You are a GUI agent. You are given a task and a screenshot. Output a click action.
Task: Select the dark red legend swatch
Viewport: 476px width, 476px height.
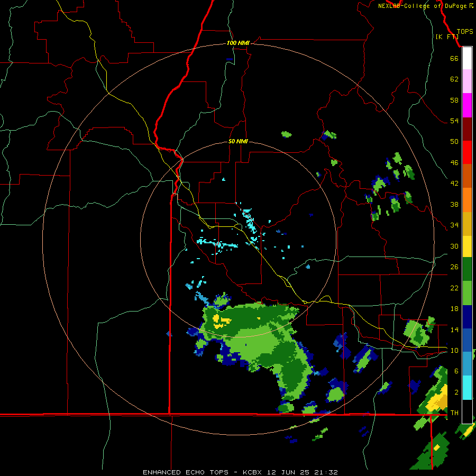(x=467, y=129)
